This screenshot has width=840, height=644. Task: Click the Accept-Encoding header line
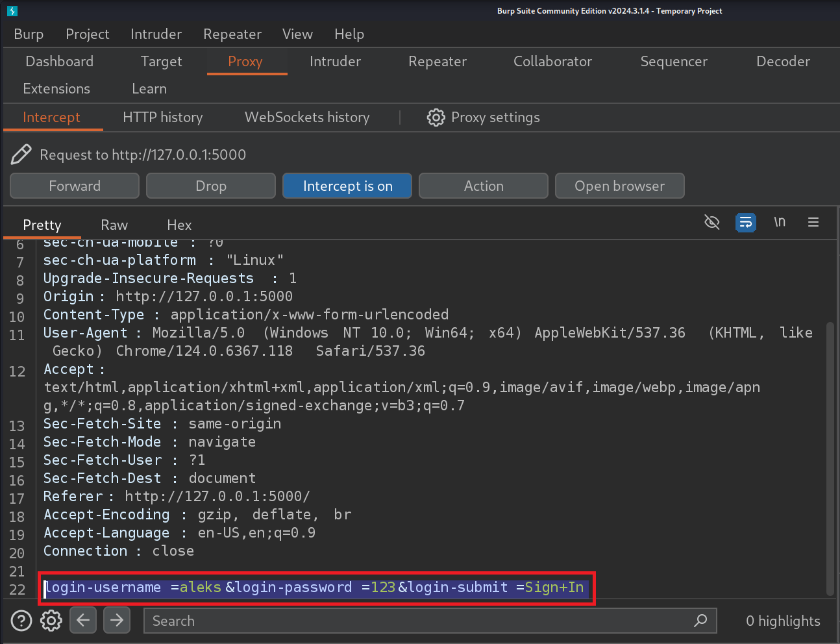(197, 514)
